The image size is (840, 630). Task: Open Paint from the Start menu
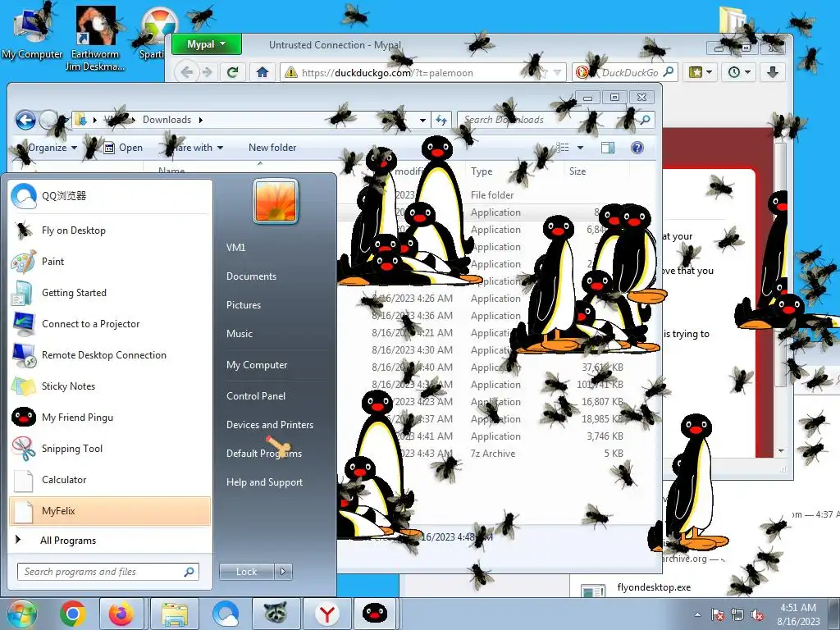(110, 262)
